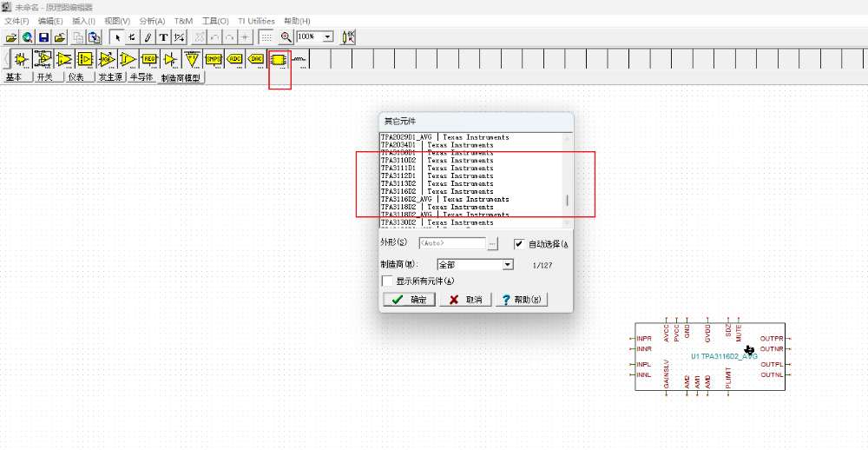Select the arrow pointer tool
868x450 pixels.
(117, 37)
